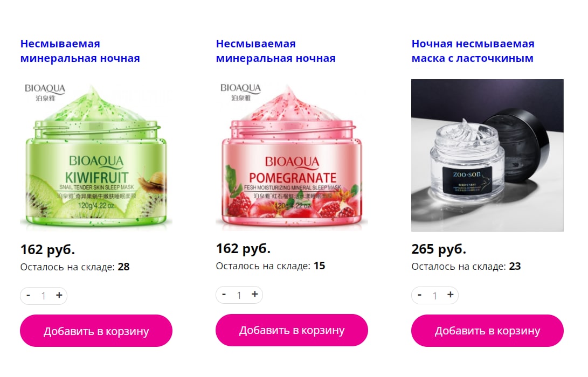Click the Bioaqua Kiwifruit jar image
Viewport: 588px width, 377px height.
pyautogui.click(x=96, y=155)
